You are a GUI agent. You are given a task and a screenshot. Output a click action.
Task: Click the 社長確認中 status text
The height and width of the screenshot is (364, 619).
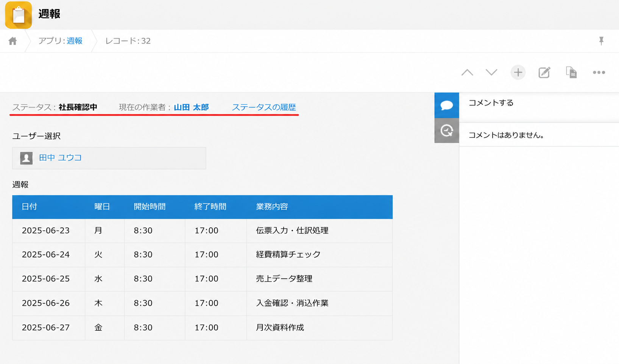pos(78,107)
